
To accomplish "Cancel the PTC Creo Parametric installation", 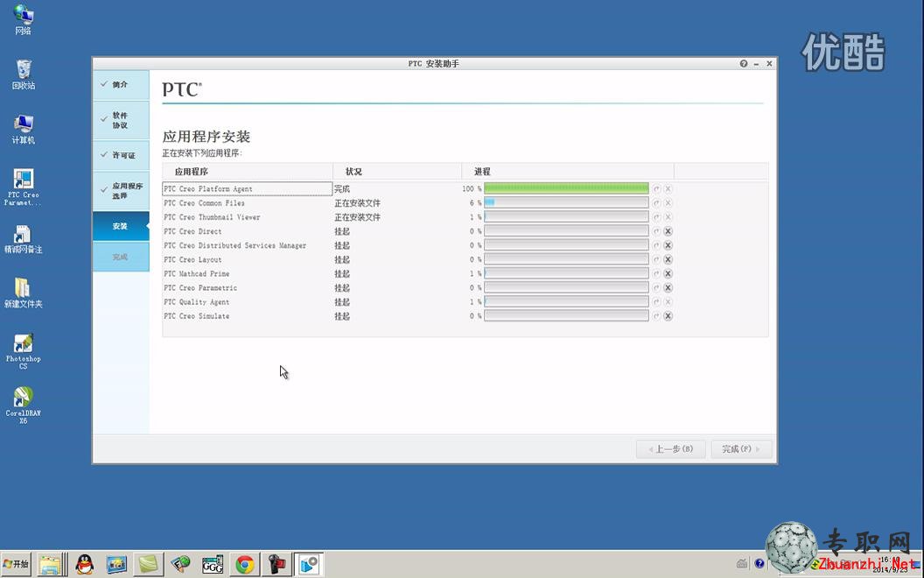I will 668,288.
